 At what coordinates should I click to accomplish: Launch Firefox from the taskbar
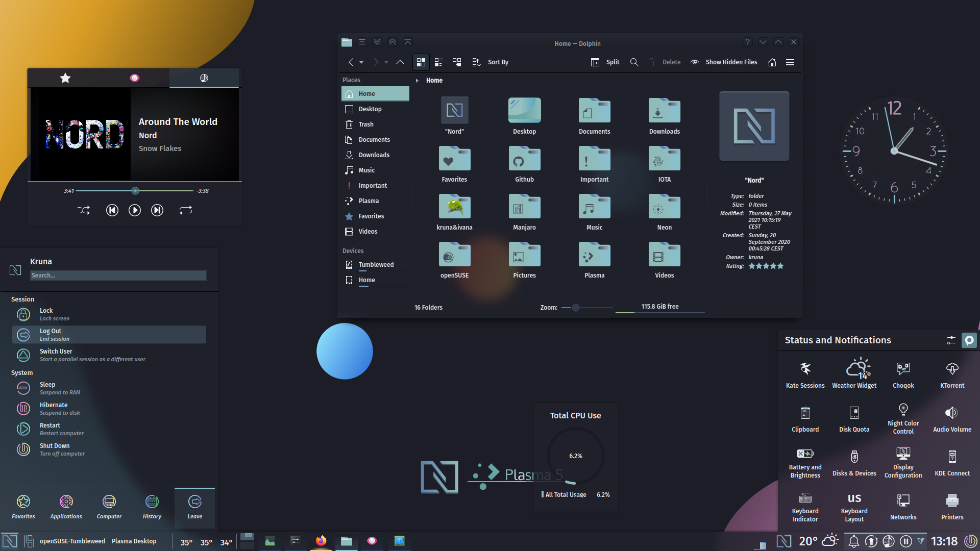coord(321,541)
